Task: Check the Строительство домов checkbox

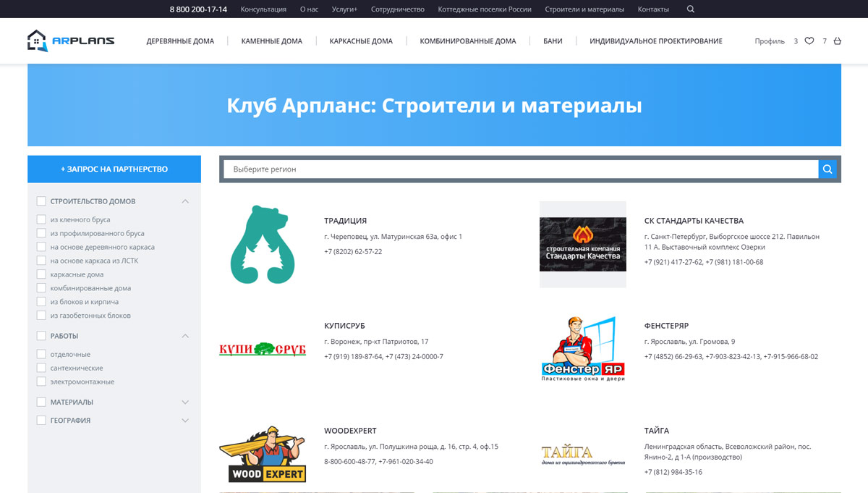Action: (41, 201)
